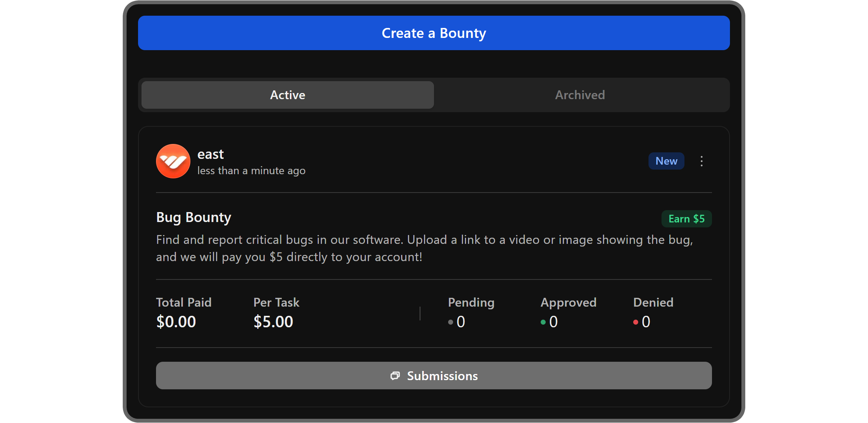Image resolution: width=868 pixels, height=423 pixels.
Task: Click the submissions stack icon
Action: 395,376
